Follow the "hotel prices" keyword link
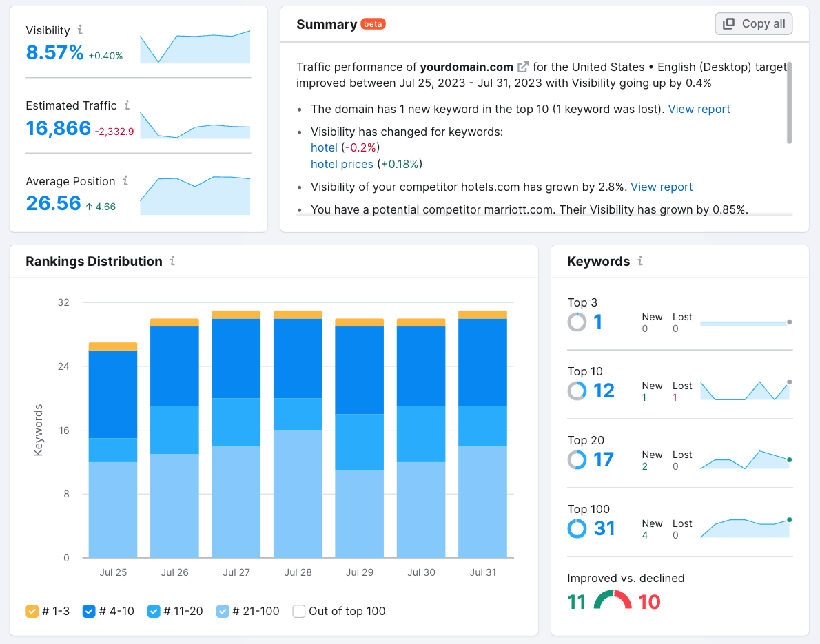820x644 pixels. tap(342, 164)
